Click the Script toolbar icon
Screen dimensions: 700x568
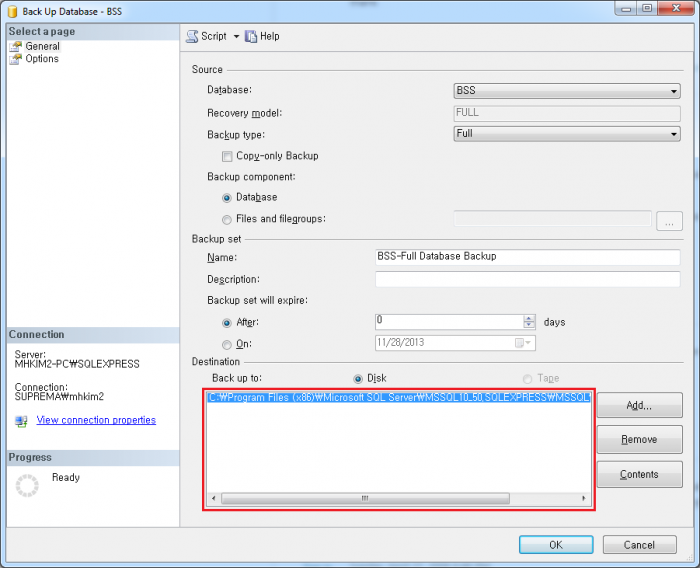click(192, 36)
